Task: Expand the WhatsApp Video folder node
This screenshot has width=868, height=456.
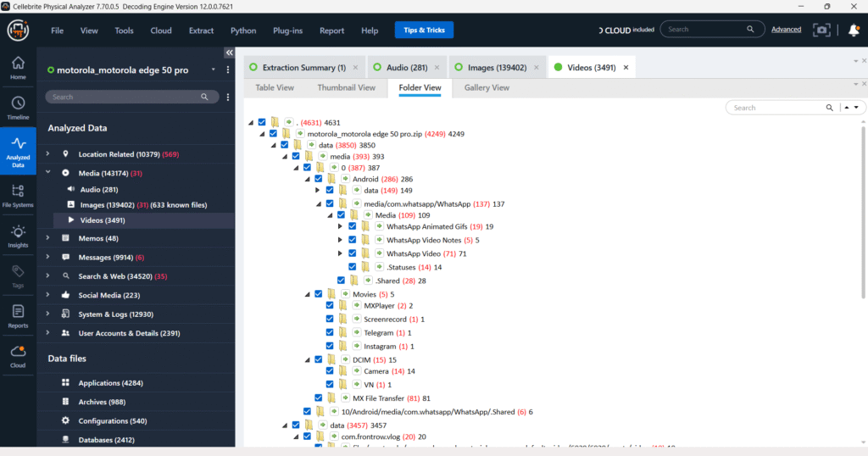Action: (x=340, y=253)
